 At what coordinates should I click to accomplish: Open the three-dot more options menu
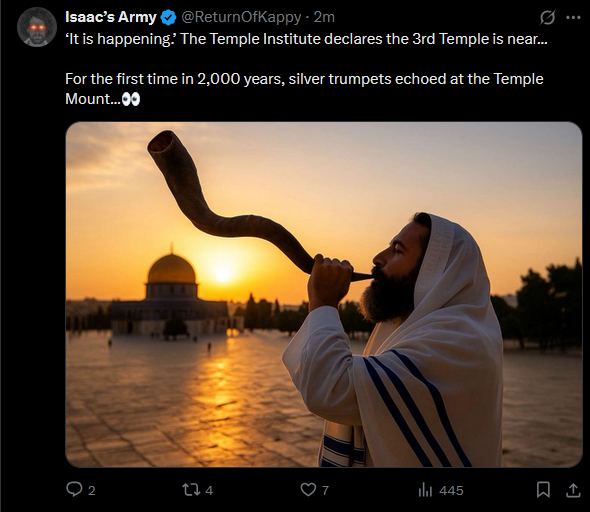pyautogui.click(x=573, y=17)
